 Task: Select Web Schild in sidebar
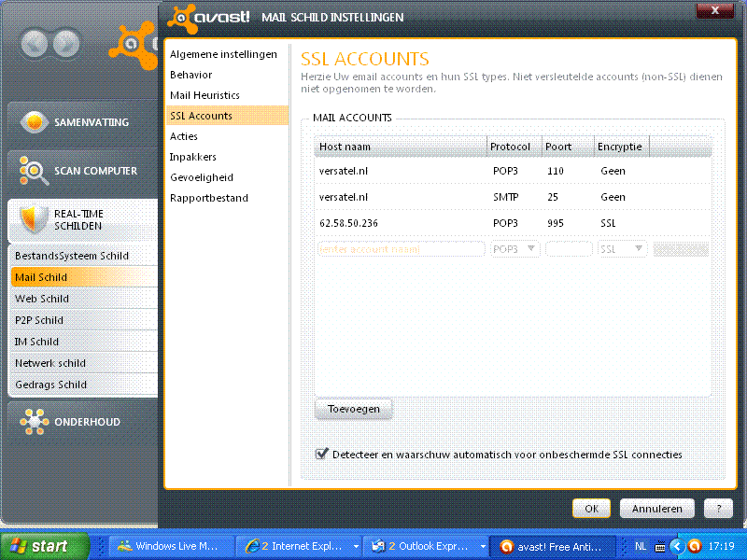click(x=84, y=299)
